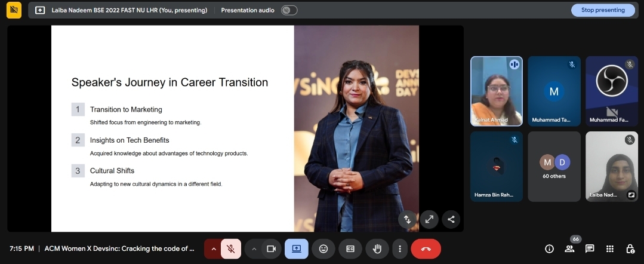Select Kainat Ahmad's video tile
Viewport: 644px width, 264px height.
[x=496, y=91]
